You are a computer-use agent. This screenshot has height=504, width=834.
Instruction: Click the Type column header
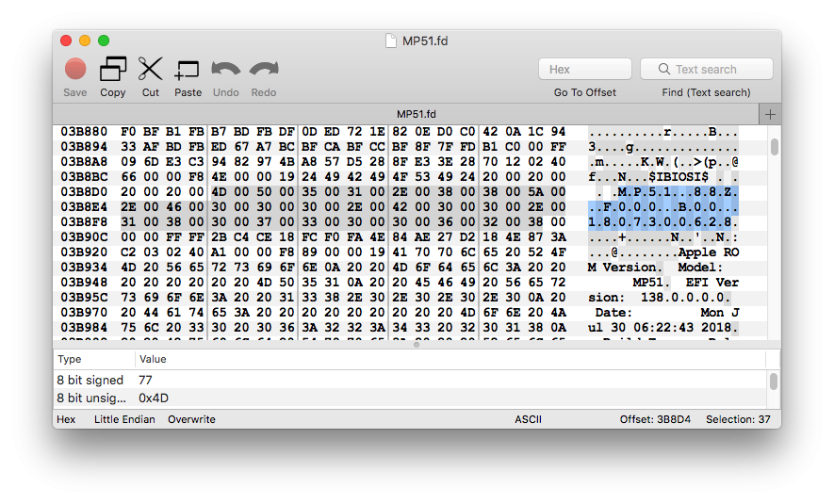69,359
